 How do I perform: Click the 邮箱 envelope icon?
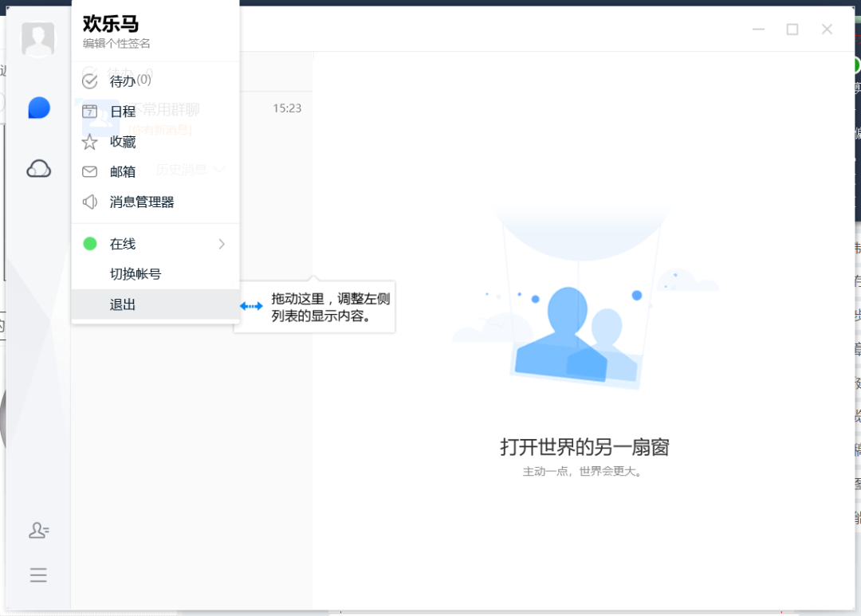(x=89, y=172)
